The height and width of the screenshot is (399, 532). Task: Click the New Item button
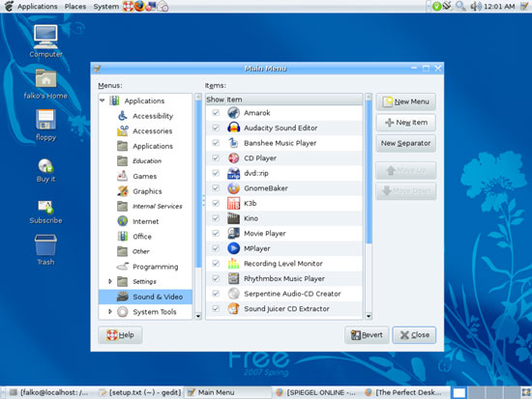pos(406,123)
